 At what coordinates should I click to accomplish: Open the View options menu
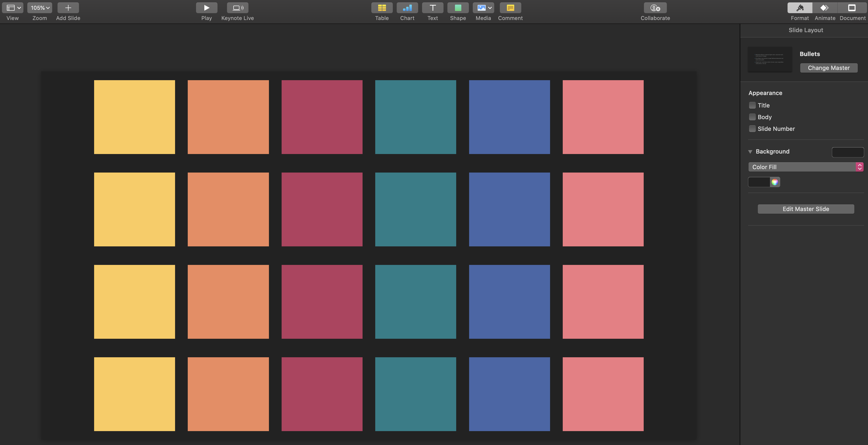tap(12, 8)
